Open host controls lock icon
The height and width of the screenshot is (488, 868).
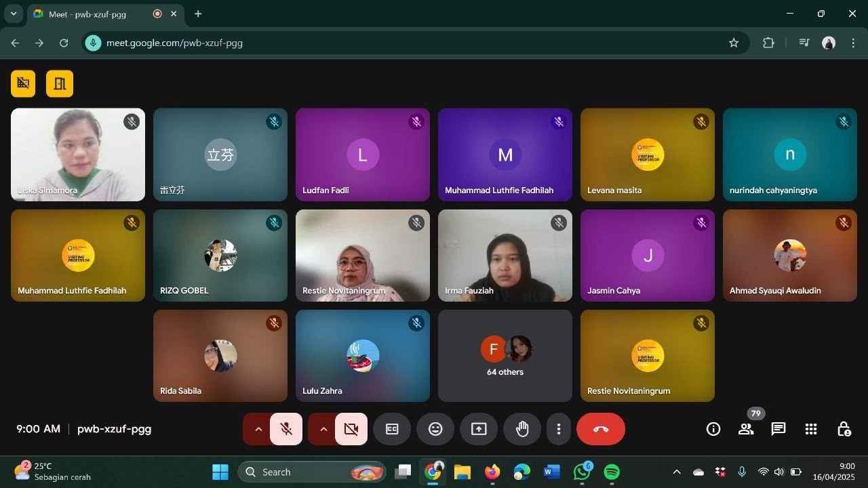pyautogui.click(x=844, y=429)
